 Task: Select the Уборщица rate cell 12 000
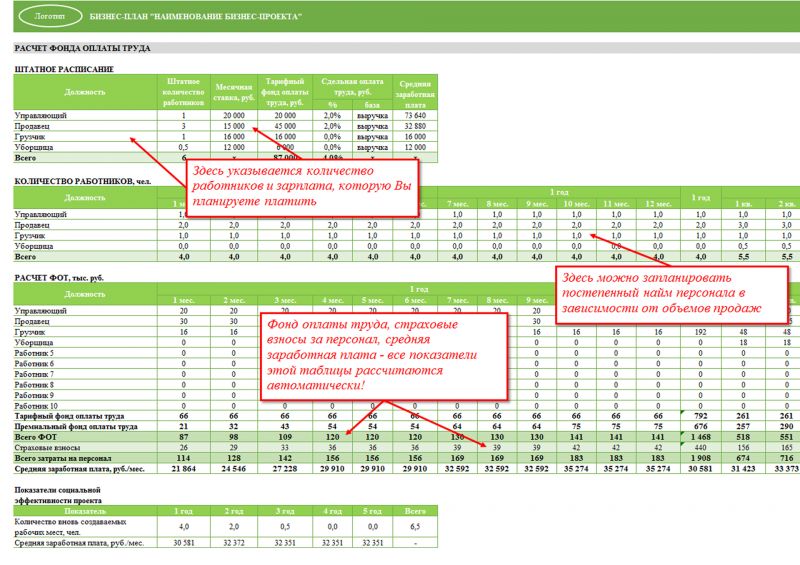point(234,147)
